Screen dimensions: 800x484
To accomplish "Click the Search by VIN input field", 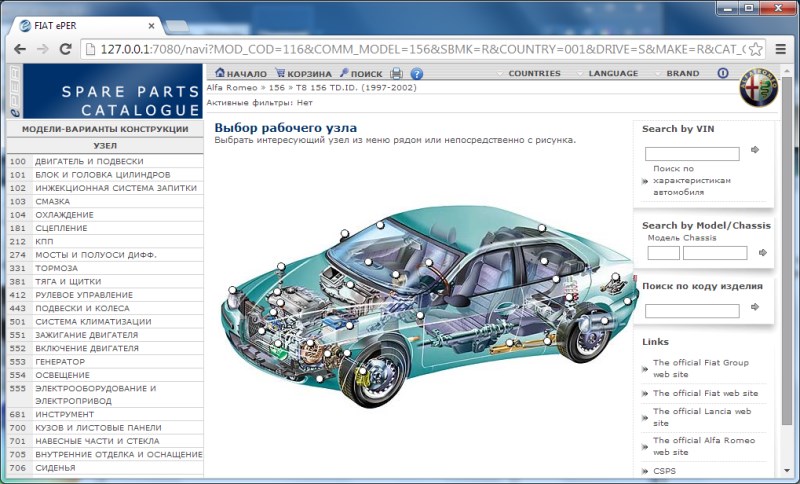I will (x=691, y=154).
